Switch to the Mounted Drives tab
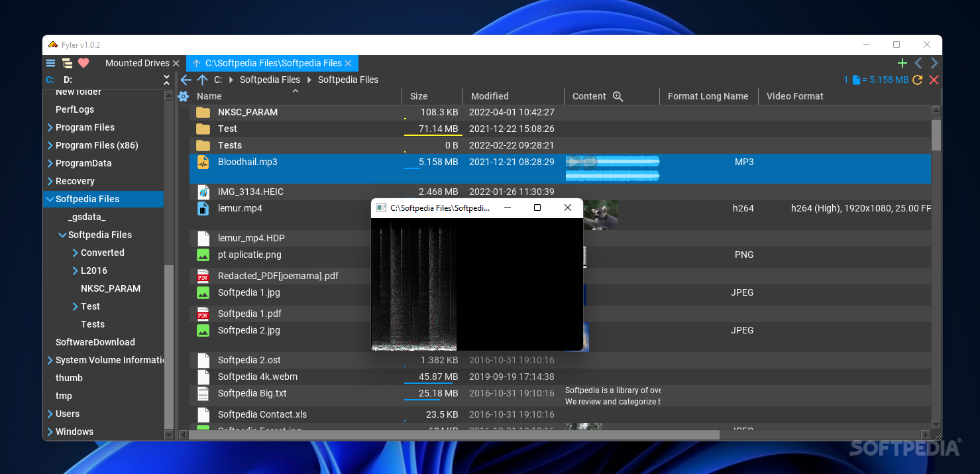The width and height of the screenshot is (980, 474). [x=137, y=63]
